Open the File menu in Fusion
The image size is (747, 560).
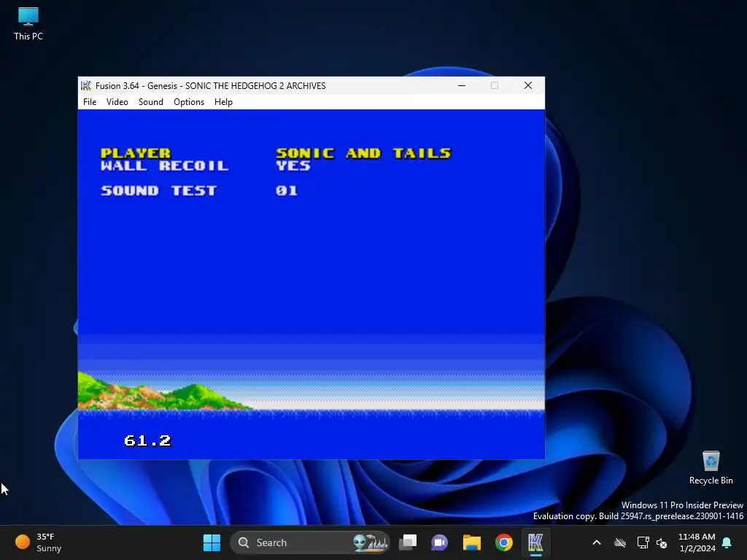90,102
